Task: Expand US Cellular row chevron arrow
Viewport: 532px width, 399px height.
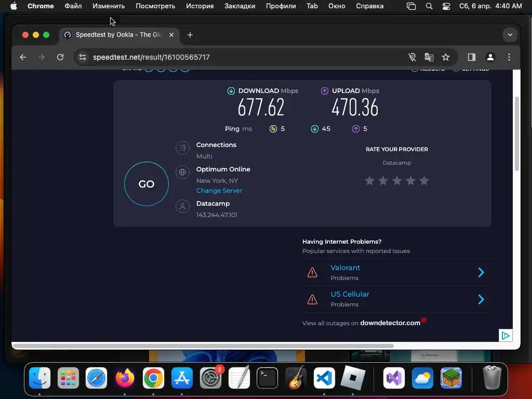Action: tap(481, 299)
